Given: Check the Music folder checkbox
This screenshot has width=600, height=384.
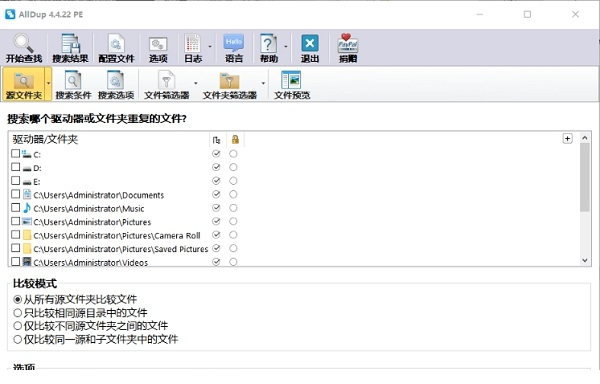Looking at the screenshot, I should (x=15, y=207).
